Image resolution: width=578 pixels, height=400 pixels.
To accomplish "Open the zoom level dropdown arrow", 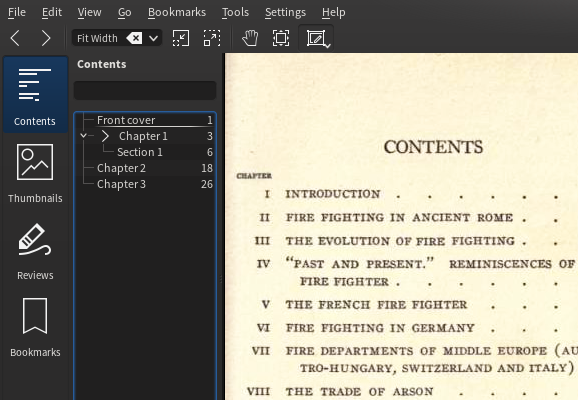I will point(153,38).
